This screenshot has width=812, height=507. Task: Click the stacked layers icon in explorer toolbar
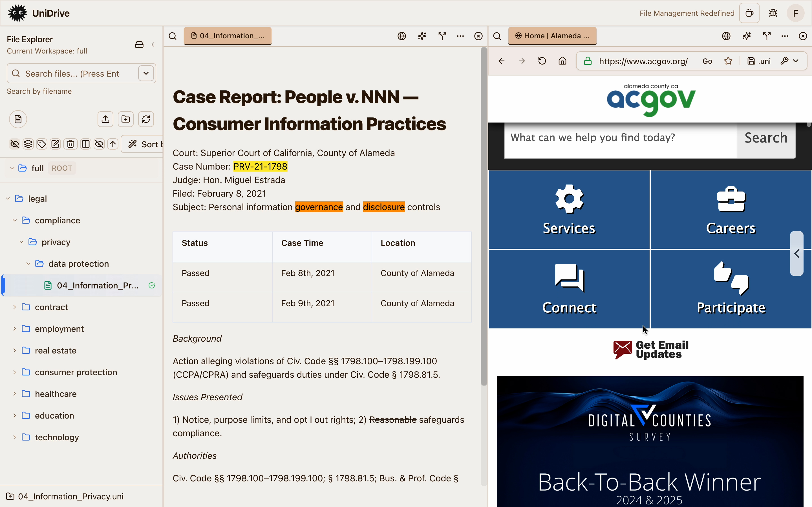pos(28,144)
